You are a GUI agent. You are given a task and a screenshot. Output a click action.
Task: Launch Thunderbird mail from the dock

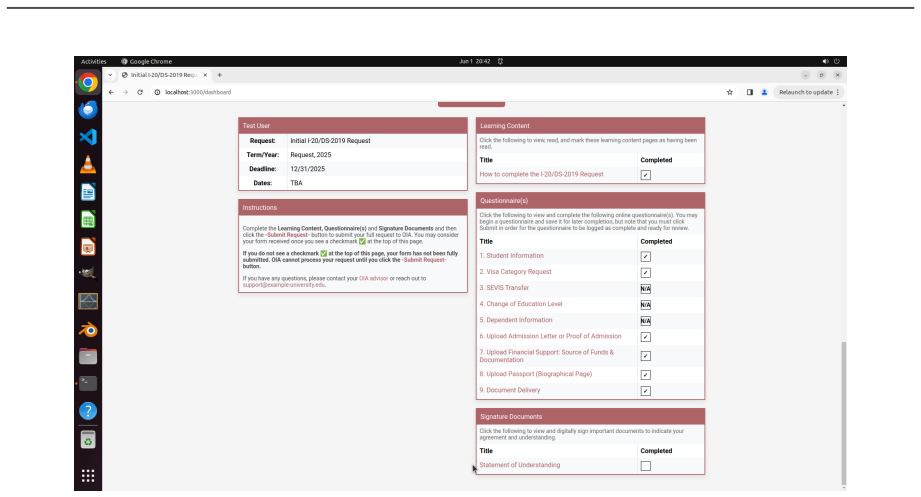click(88, 110)
